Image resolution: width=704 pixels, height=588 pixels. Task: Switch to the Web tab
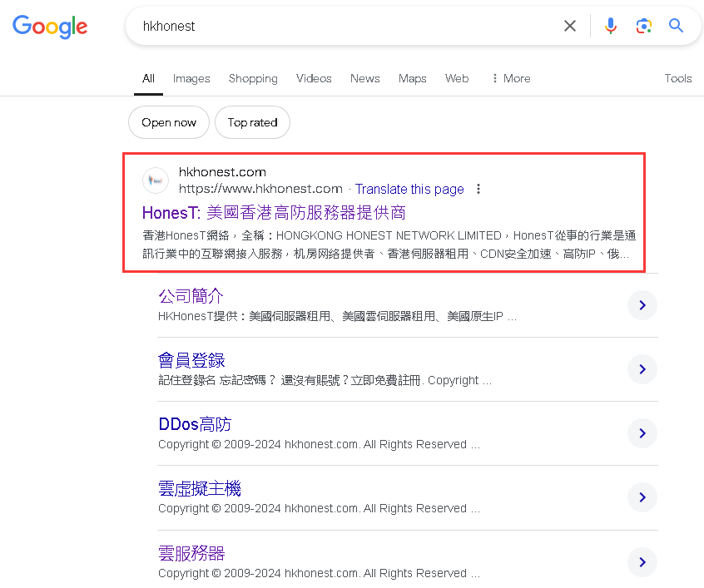(457, 78)
